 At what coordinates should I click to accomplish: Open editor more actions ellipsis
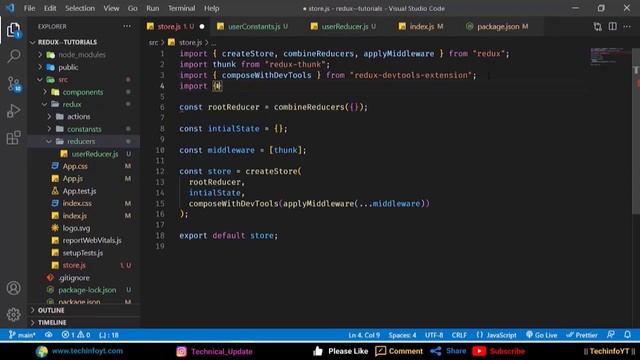pos(627,27)
